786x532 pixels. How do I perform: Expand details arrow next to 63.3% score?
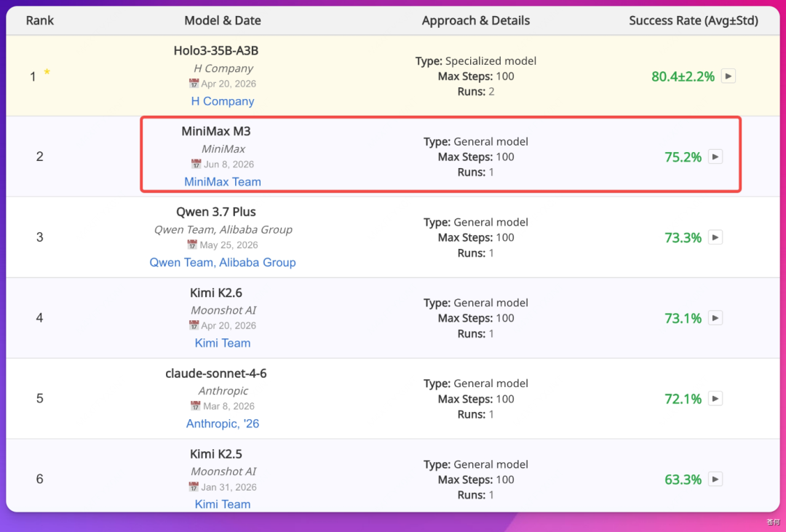coord(715,480)
